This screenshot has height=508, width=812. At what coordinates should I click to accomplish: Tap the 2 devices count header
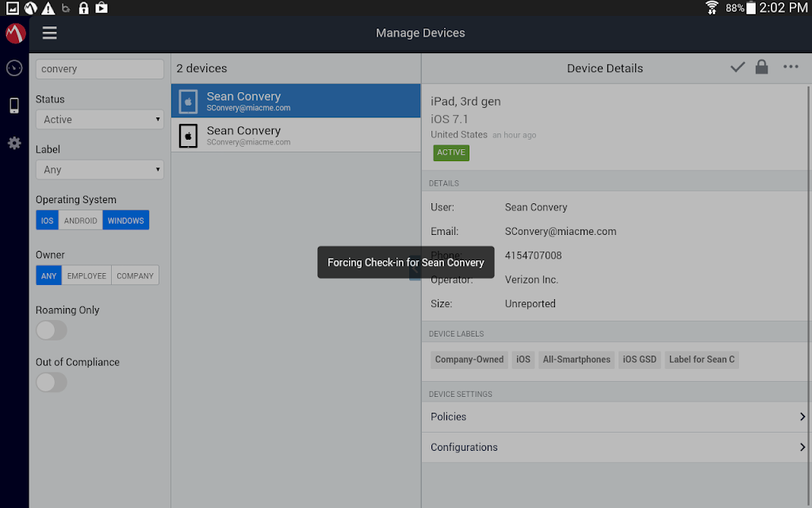tap(201, 68)
